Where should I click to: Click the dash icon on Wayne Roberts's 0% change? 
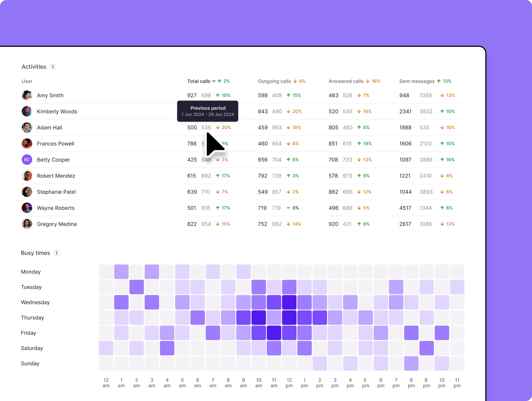[x=288, y=208]
